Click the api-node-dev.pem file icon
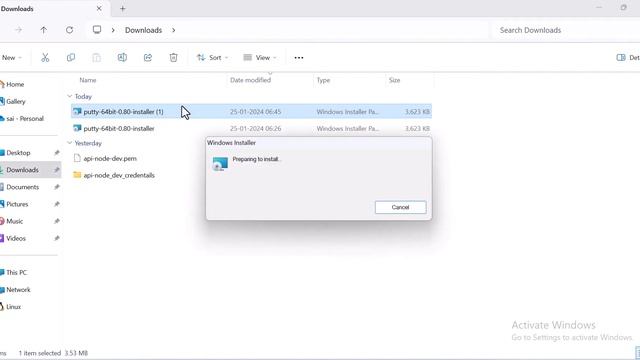Image resolution: width=640 pixels, height=360 pixels. (77, 158)
